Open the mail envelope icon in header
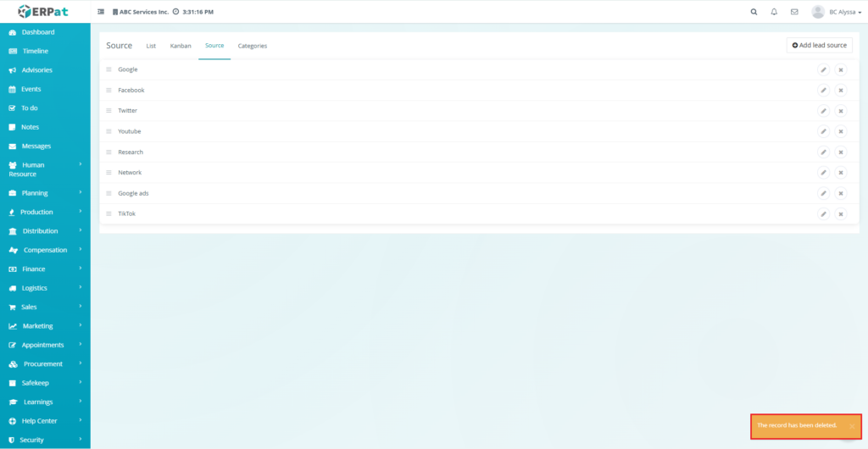The height and width of the screenshot is (449, 868). coord(794,12)
